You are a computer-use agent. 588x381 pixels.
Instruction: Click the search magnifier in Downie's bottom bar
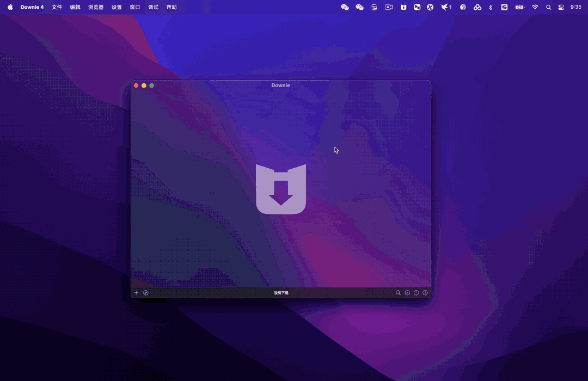coord(398,293)
